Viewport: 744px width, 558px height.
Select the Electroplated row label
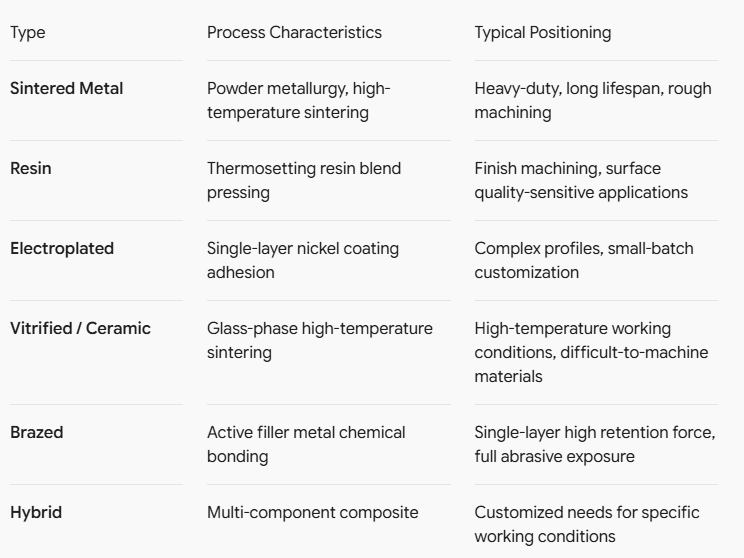(62, 249)
